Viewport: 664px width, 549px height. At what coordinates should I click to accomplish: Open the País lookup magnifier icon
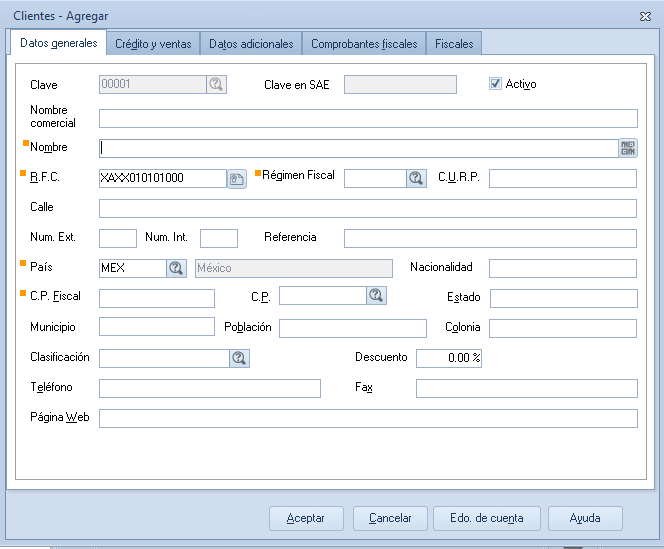pyautogui.click(x=176, y=268)
